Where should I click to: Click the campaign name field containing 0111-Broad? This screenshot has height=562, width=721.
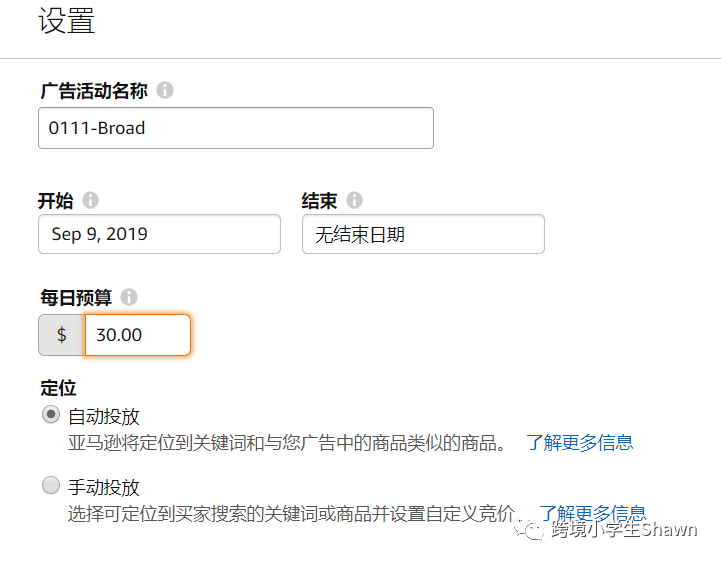[236, 128]
